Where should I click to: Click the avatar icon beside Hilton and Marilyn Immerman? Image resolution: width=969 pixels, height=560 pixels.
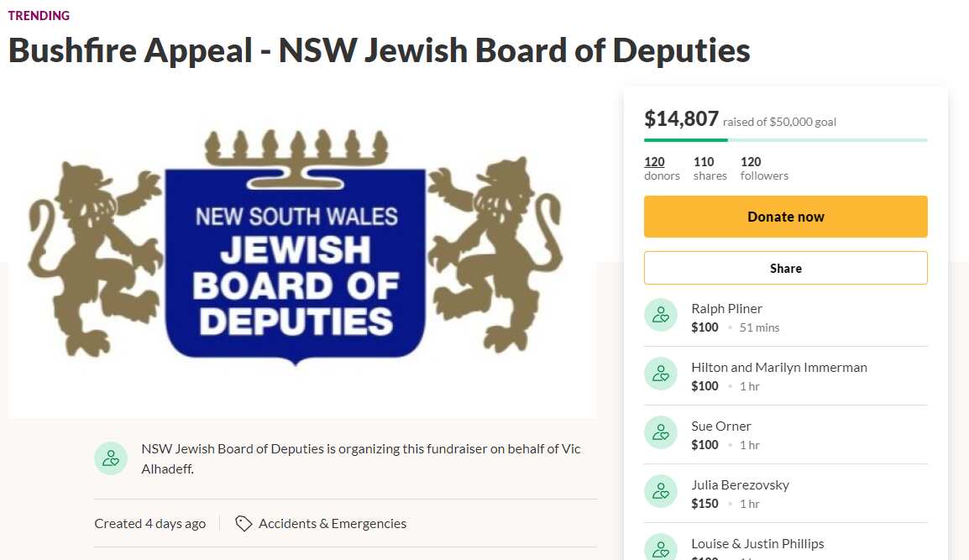[661, 374]
